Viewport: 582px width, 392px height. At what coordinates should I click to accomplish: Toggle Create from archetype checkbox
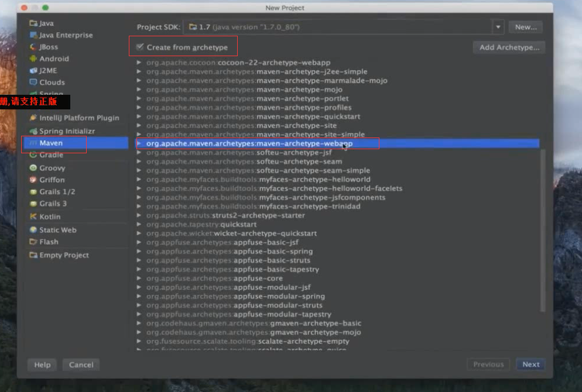click(140, 47)
